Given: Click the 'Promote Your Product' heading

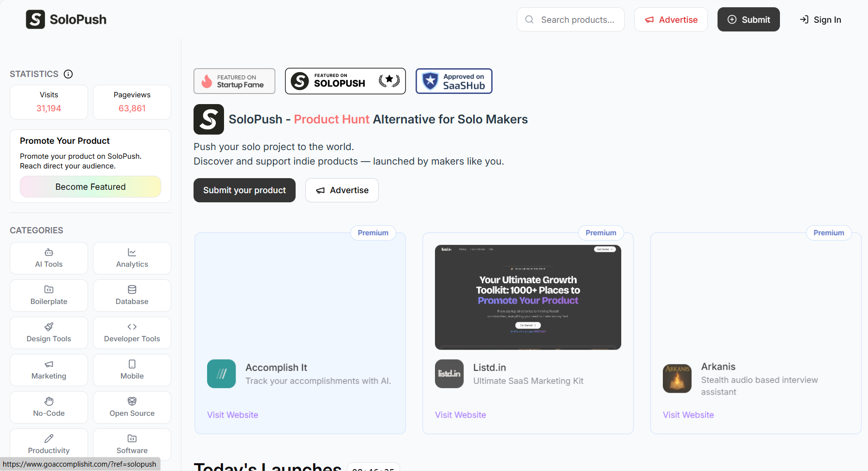Looking at the screenshot, I should pos(65,141).
